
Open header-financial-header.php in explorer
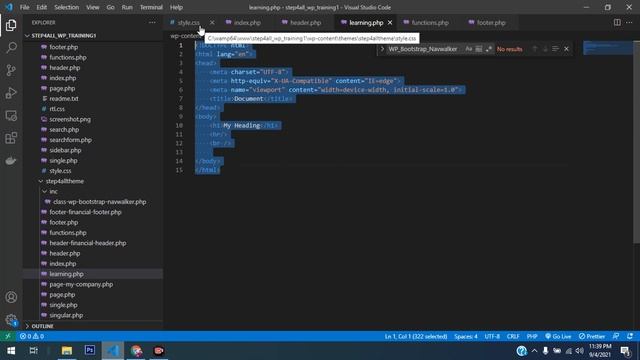[88, 243]
